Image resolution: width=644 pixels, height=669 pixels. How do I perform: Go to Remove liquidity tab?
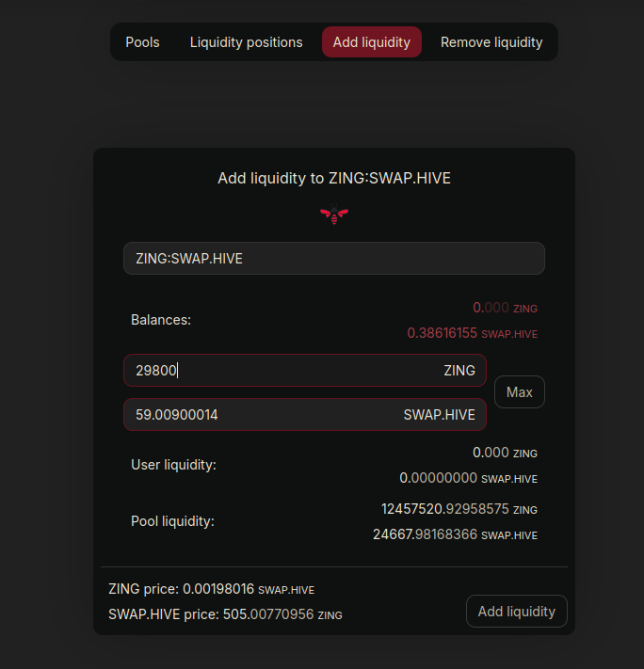point(491,42)
